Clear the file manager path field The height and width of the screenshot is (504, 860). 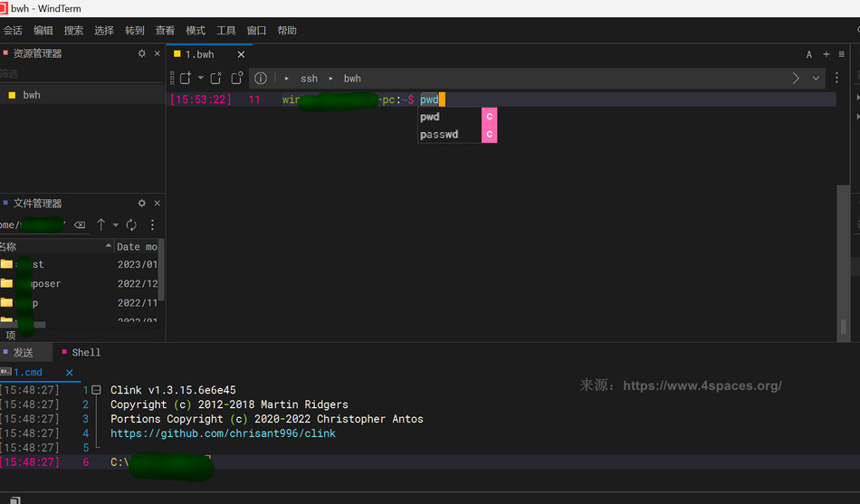click(80, 224)
